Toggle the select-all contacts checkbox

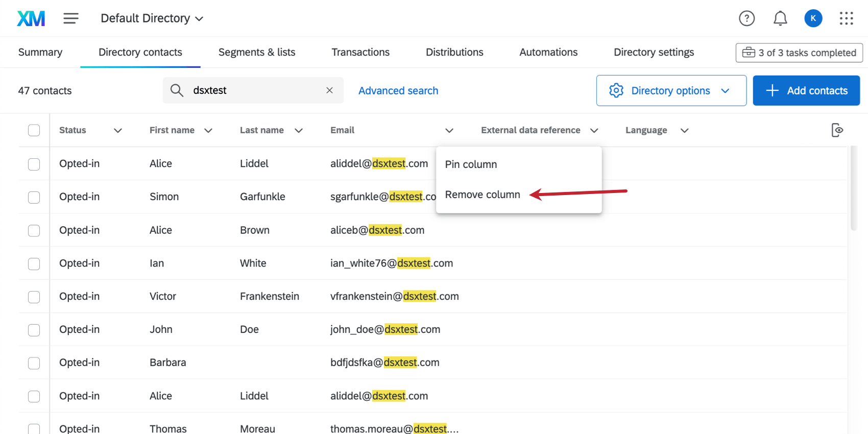tap(34, 130)
